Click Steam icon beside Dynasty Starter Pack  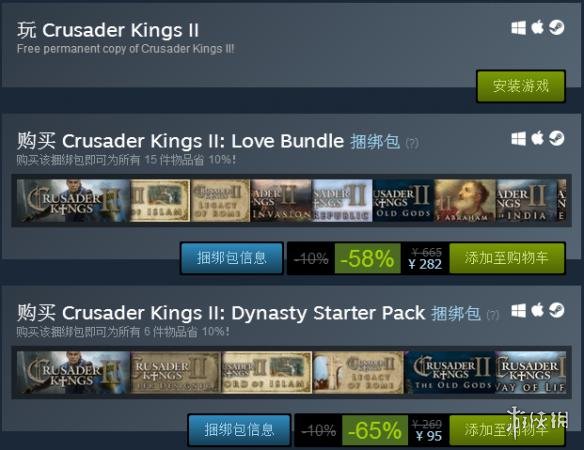click(x=556, y=310)
